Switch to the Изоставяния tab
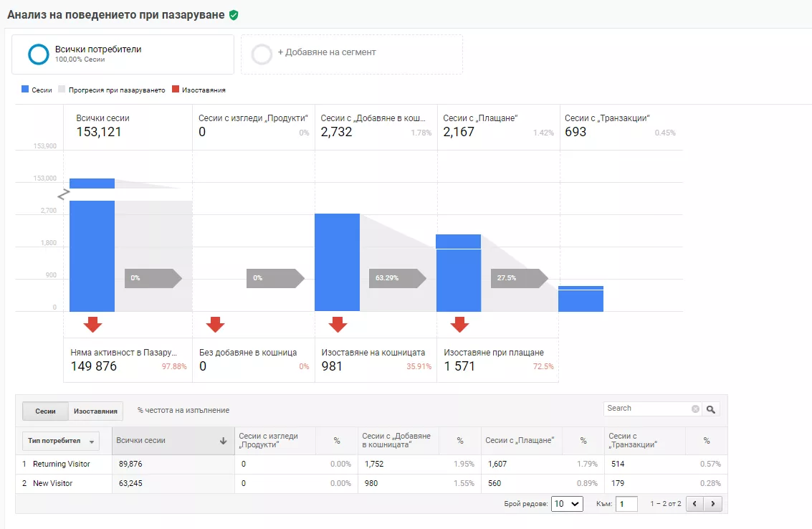Viewport: 812px width, 529px height. tap(95, 411)
